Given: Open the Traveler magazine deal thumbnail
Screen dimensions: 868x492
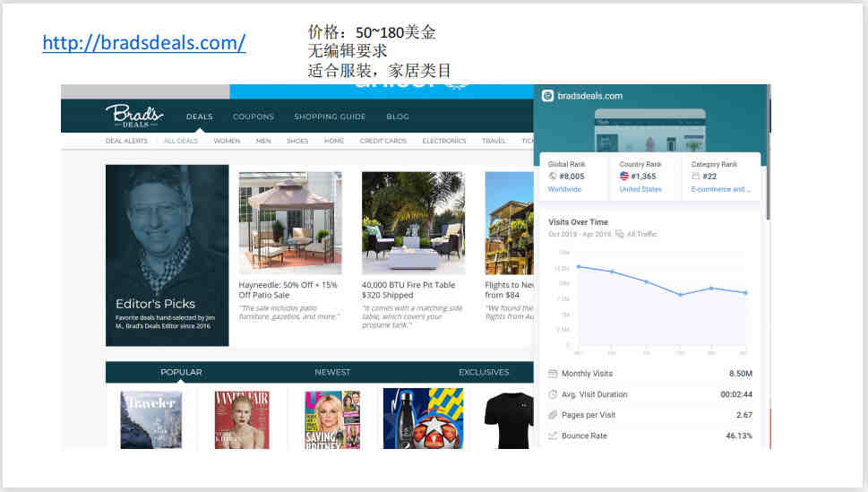Looking at the screenshot, I should coord(151,419).
